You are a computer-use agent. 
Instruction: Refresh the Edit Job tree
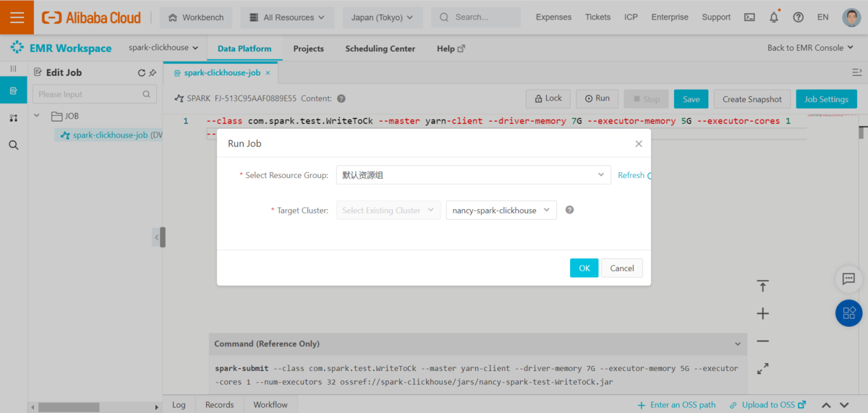tap(142, 72)
